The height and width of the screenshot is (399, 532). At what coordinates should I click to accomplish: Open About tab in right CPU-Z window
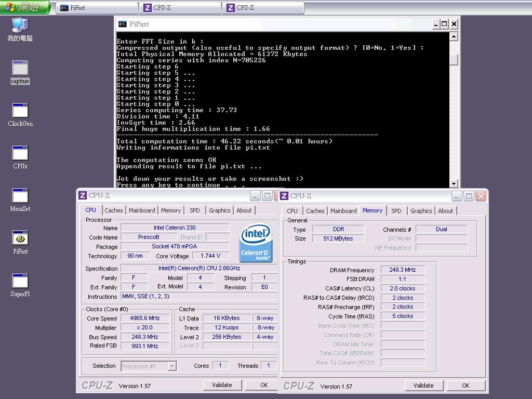point(445,211)
